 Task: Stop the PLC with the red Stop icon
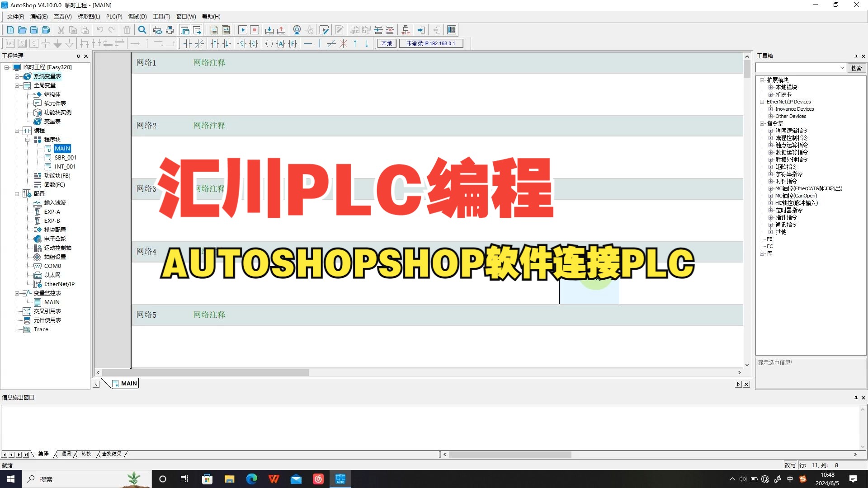(x=255, y=30)
